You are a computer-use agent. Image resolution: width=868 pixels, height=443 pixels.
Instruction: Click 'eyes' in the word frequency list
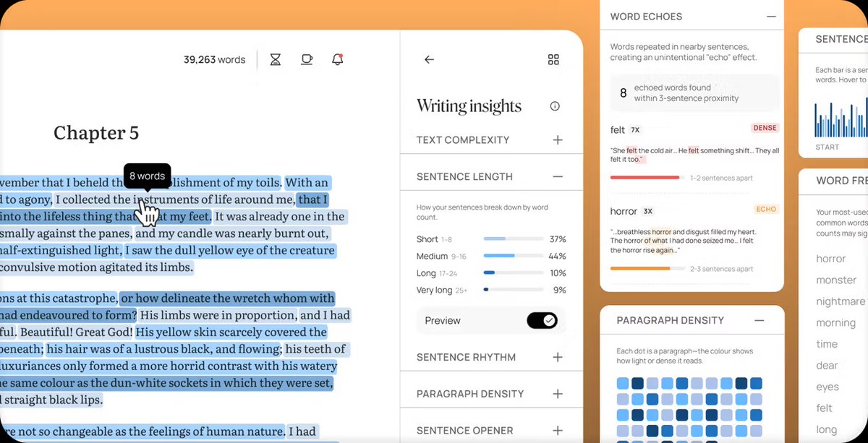click(827, 387)
